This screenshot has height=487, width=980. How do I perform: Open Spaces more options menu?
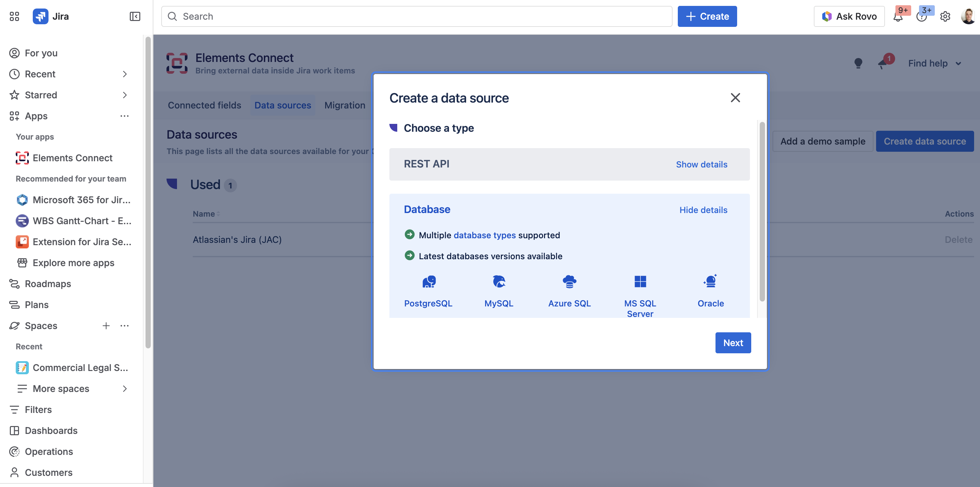(x=125, y=326)
